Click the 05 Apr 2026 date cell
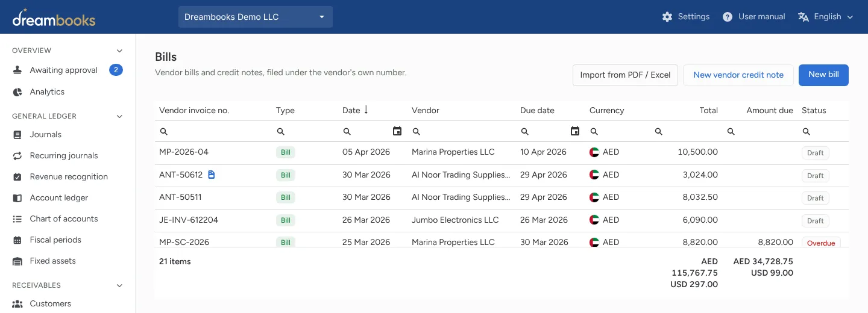868x313 pixels. [366, 152]
